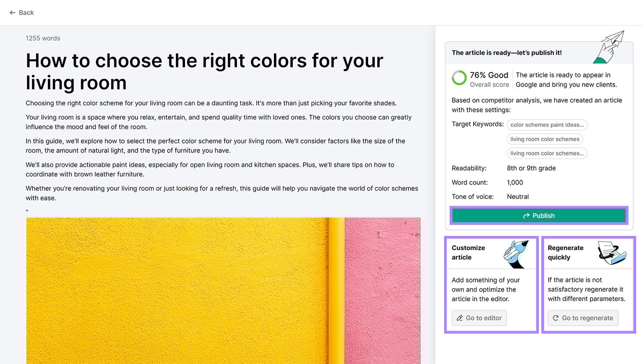Expand the truncated 'living room color schemes...' chip
The width and height of the screenshot is (643, 364).
(547, 153)
